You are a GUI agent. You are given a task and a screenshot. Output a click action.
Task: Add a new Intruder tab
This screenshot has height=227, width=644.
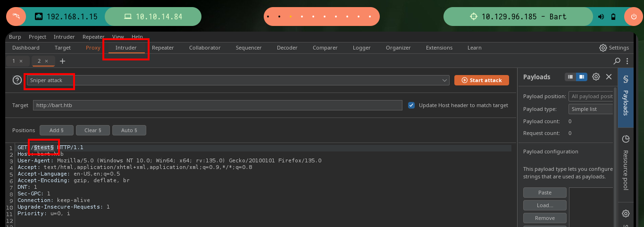pos(62,61)
